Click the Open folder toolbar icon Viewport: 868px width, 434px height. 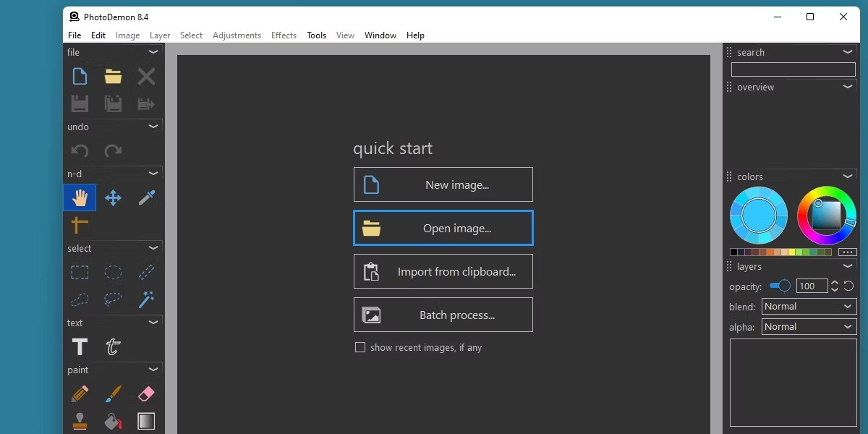113,77
